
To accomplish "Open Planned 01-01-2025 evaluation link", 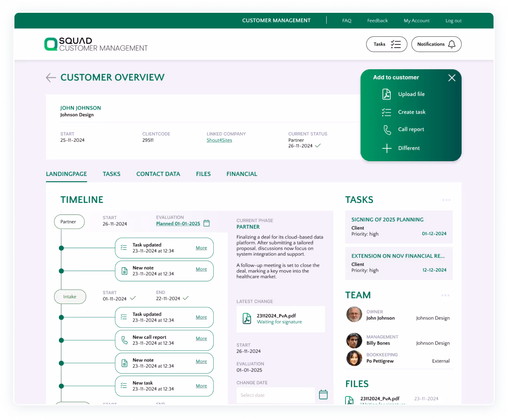I will click(178, 224).
